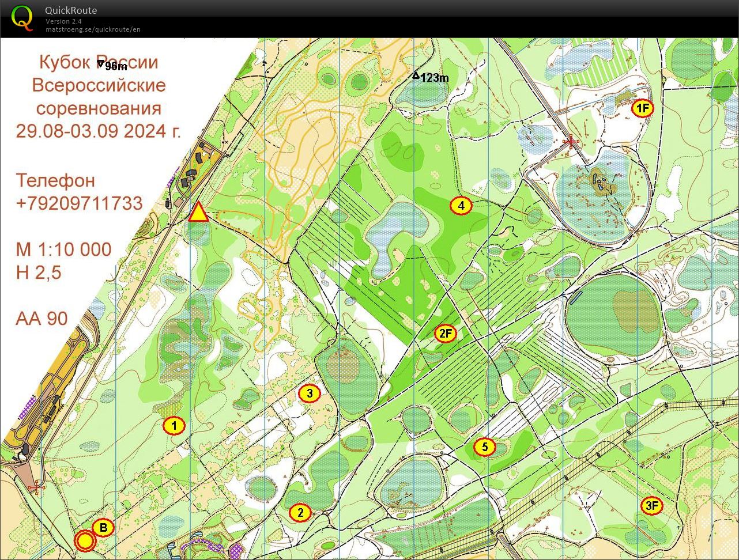This screenshot has height=560, width=739.
Task: Select the yellow start triangle marker
Action: (x=198, y=213)
